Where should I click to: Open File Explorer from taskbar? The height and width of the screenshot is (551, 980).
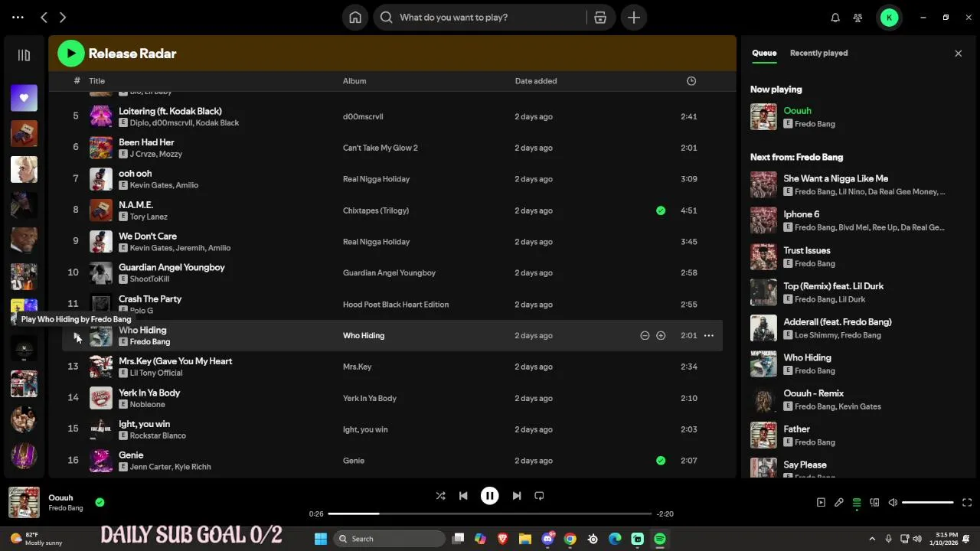[525, 539]
